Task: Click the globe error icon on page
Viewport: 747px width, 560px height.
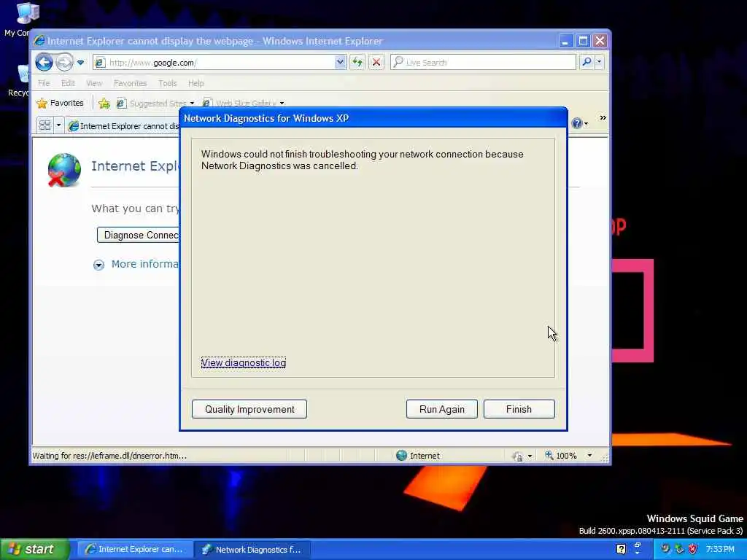Action: 64,170
